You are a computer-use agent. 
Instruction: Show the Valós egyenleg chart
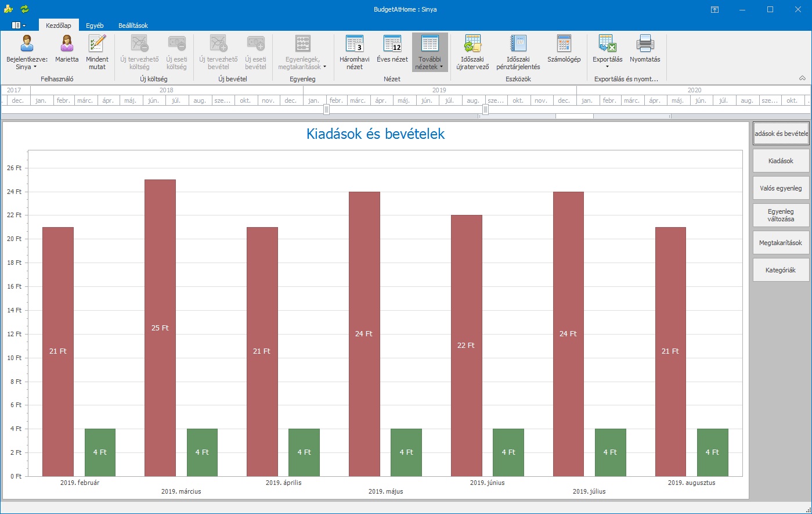781,188
